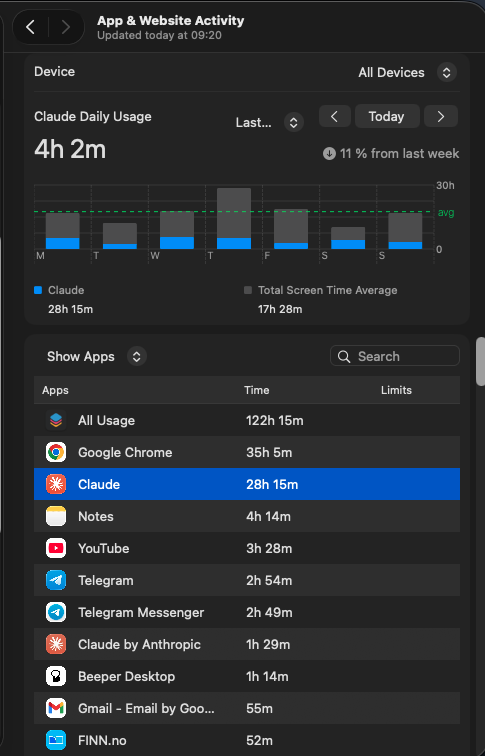Click the gray Total Screen Time swatch
This screenshot has height=756, width=485.
(248, 290)
